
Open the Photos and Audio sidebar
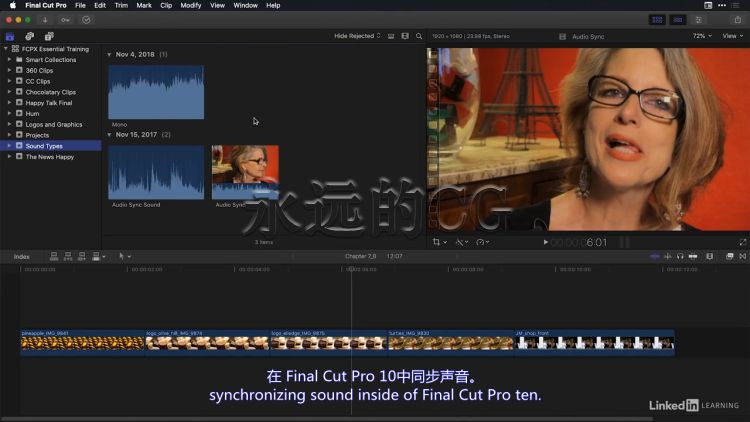pos(30,36)
